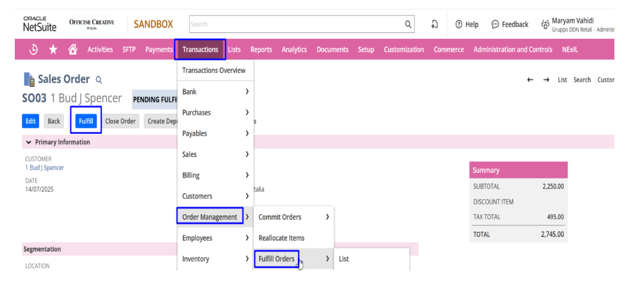Open the Lists menu

234,50
